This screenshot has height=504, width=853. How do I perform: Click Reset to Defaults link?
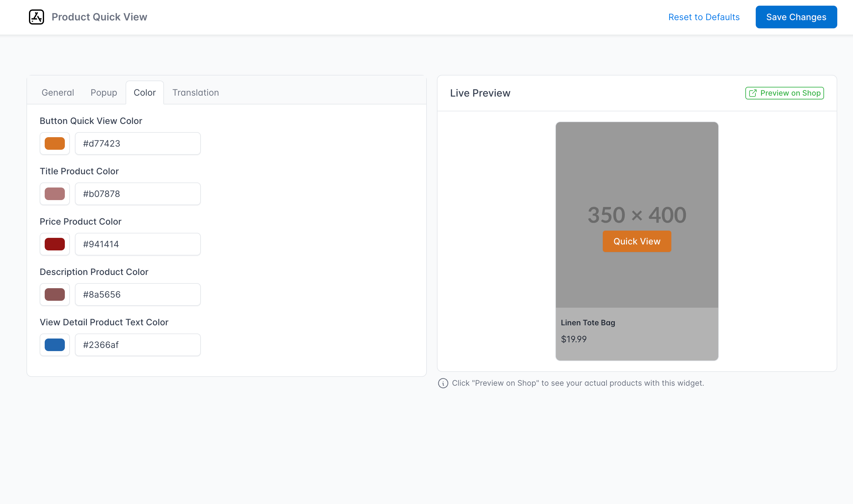704,17
